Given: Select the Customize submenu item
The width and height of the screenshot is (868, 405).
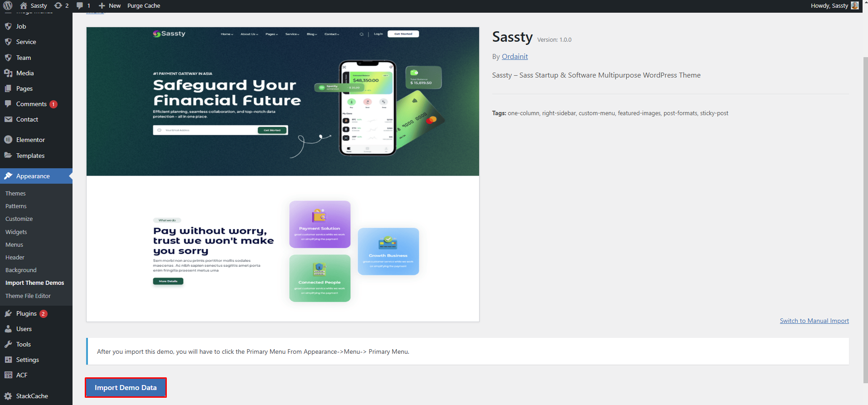Looking at the screenshot, I should pos(19,219).
